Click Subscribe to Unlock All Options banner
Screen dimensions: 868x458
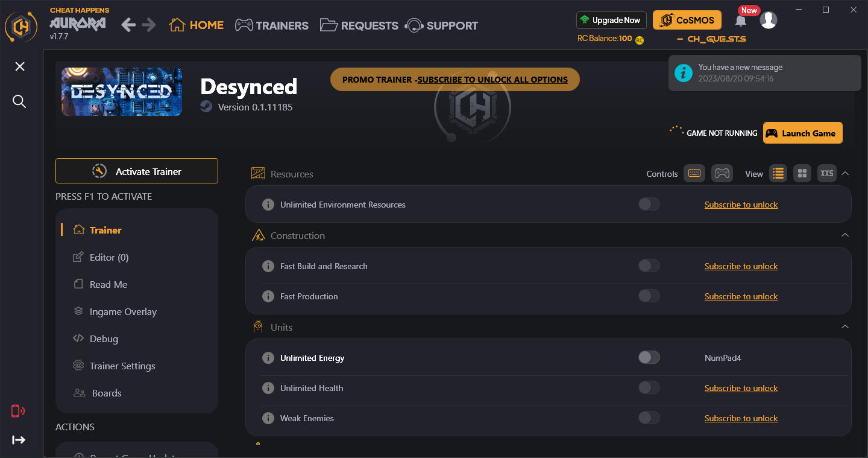[455, 79]
